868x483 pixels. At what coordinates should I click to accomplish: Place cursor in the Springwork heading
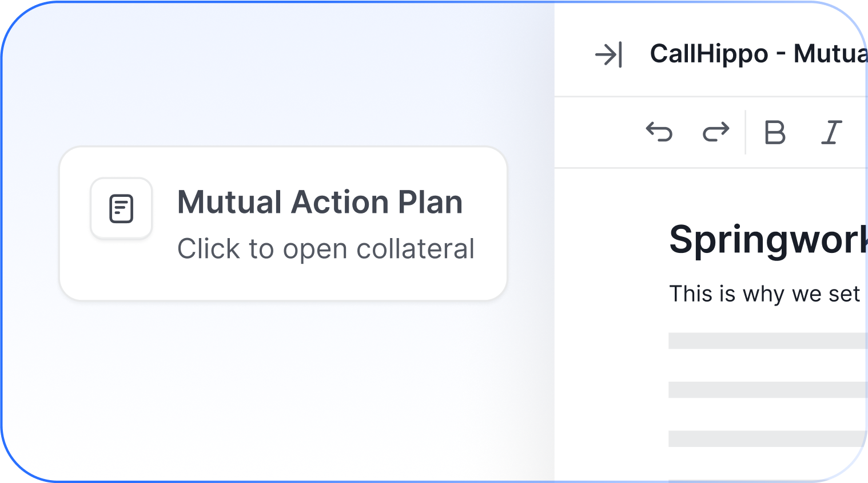coord(768,240)
